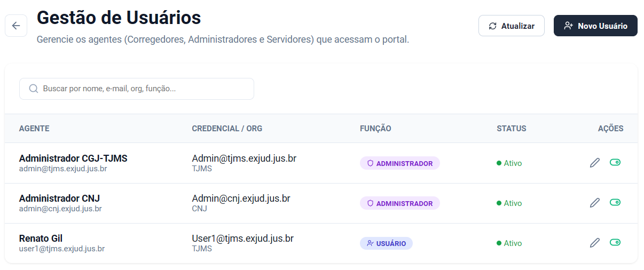Click the Admin@cnj.exjud.jus.br credential

241,198
